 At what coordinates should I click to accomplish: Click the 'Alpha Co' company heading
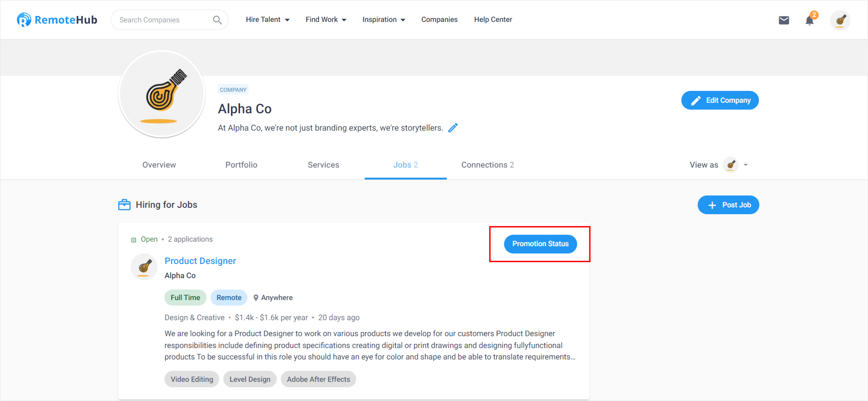(245, 109)
